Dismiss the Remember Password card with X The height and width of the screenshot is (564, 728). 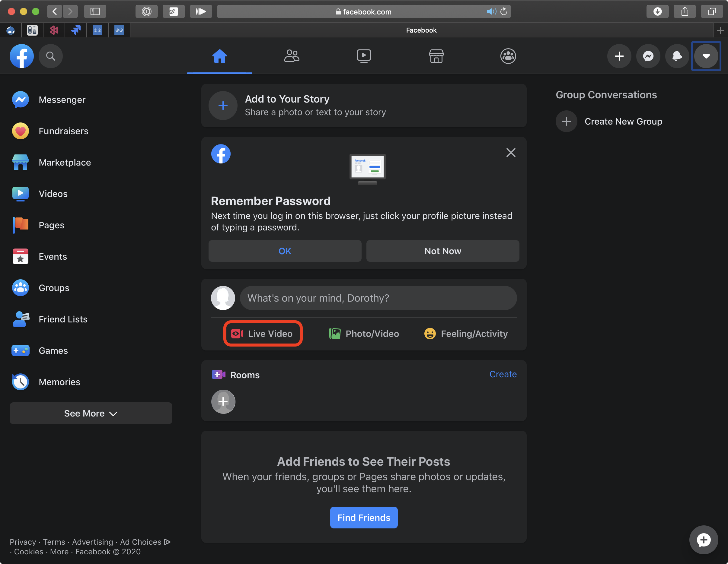511,153
